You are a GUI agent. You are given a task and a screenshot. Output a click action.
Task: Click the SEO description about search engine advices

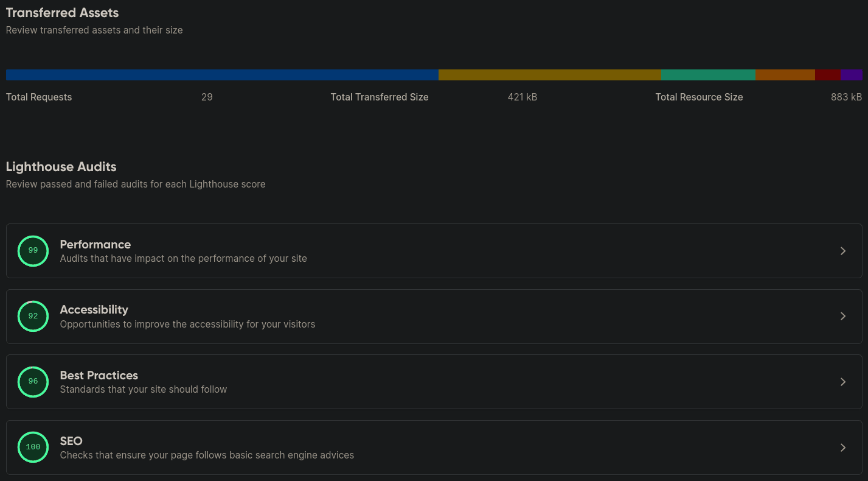coord(207,455)
